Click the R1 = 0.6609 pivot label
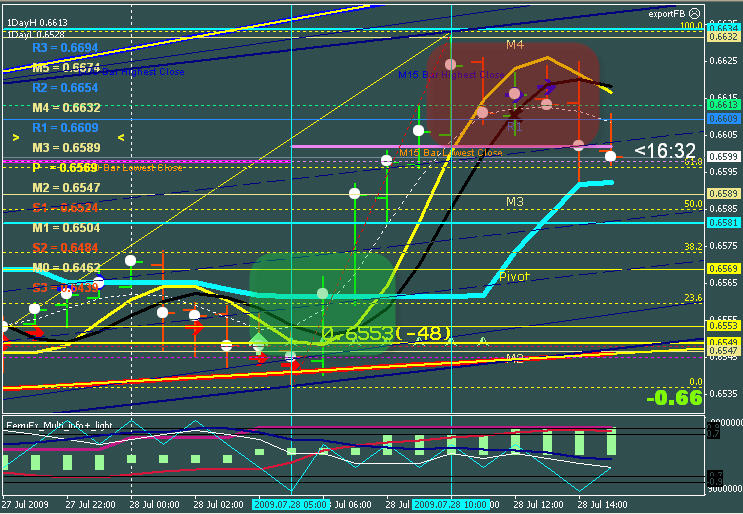 tap(65, 127)
